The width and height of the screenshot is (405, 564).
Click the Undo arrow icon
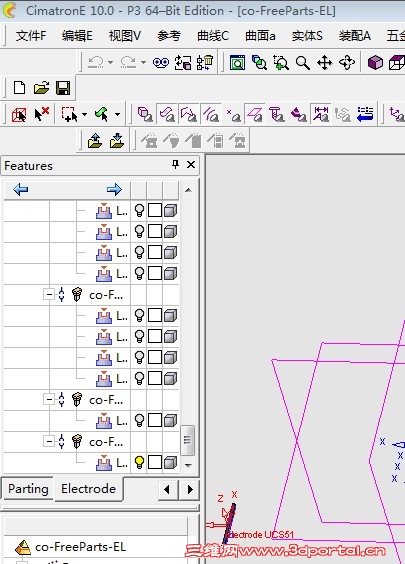tap(95, 63)
